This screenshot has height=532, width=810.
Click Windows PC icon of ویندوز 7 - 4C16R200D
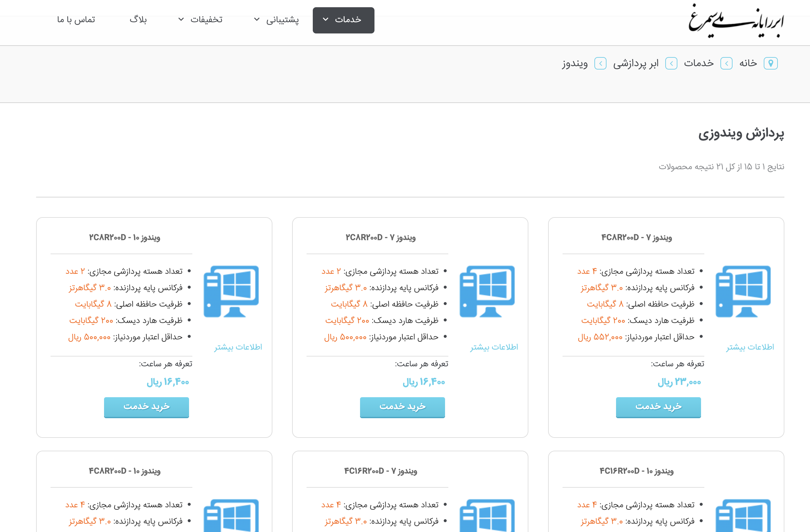click(487, 515)
